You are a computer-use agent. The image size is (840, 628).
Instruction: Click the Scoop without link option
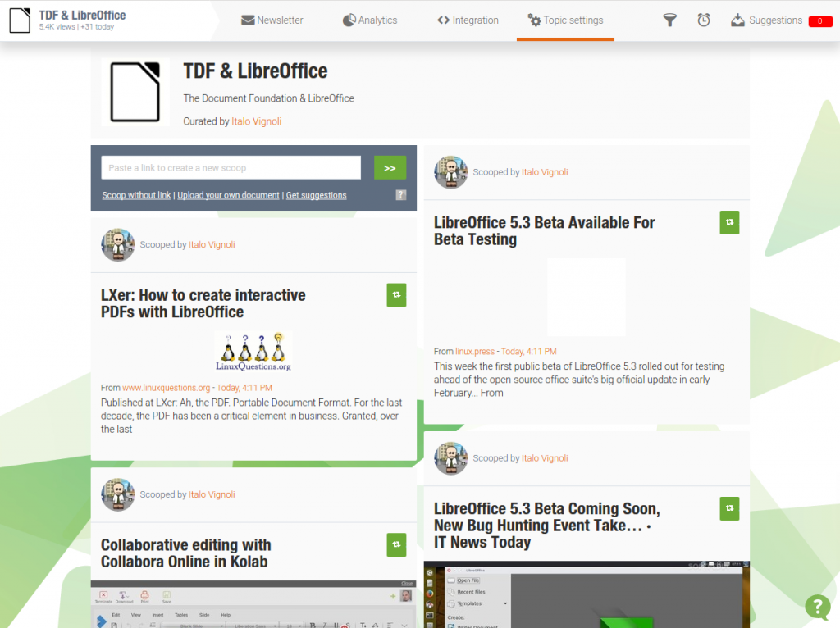(136, 195)
